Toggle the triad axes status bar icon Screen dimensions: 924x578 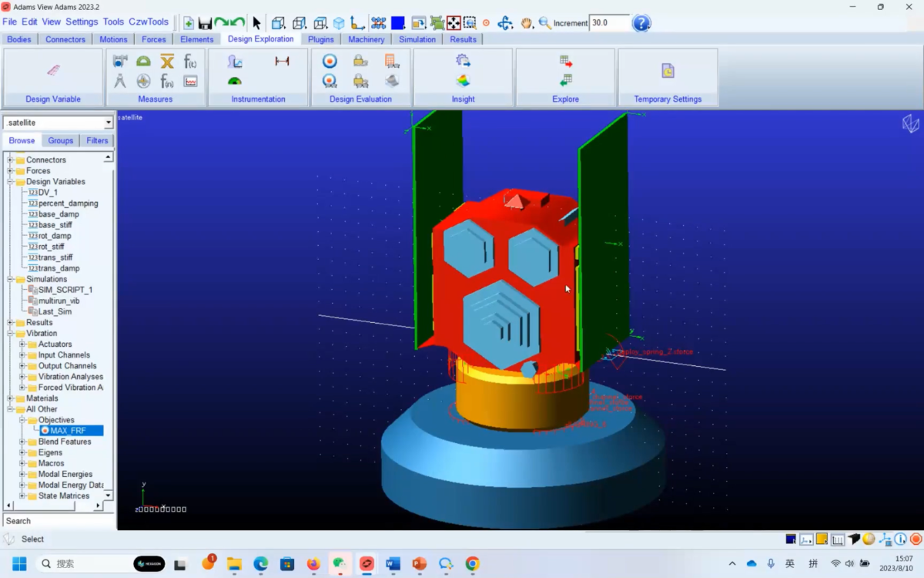pos(885,539)
